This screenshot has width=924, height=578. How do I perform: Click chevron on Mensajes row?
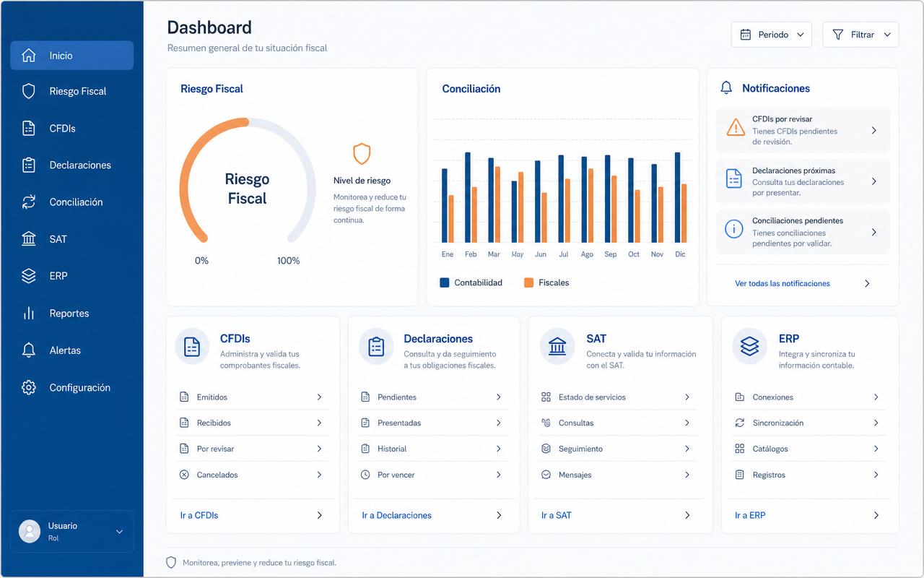[687, 475]
